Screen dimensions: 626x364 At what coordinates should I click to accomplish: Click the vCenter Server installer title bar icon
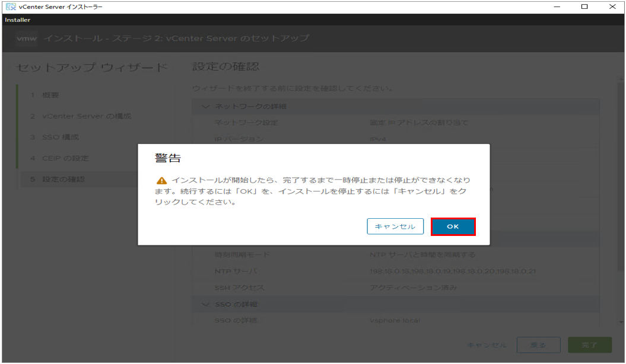click(11, 7)
